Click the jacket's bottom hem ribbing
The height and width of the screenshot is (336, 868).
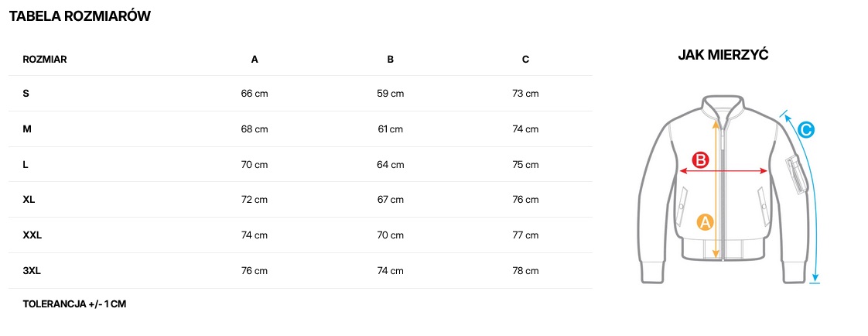722,249
